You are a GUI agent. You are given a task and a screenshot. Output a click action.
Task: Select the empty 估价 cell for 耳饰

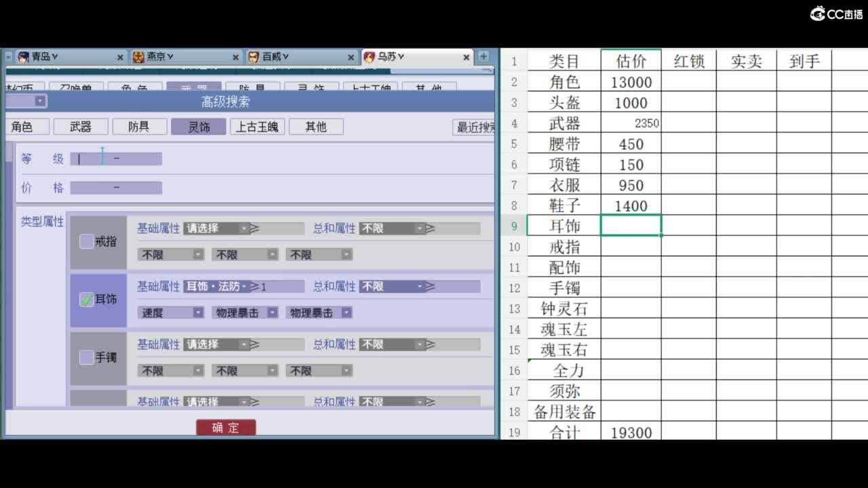tap(631, 226)
